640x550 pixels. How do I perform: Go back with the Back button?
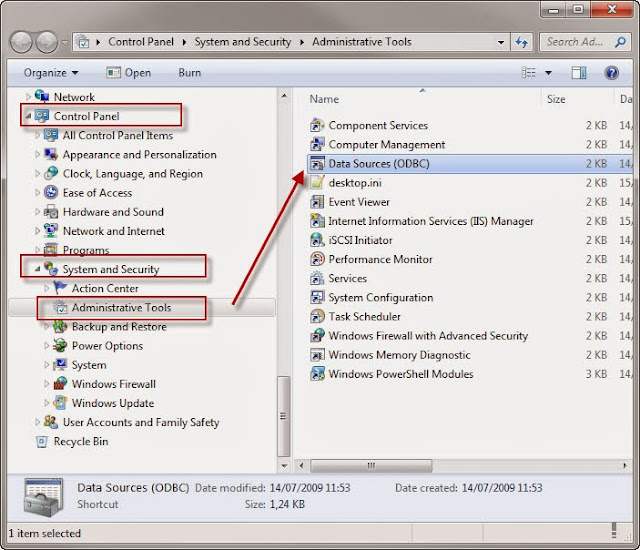pos(21,42)
